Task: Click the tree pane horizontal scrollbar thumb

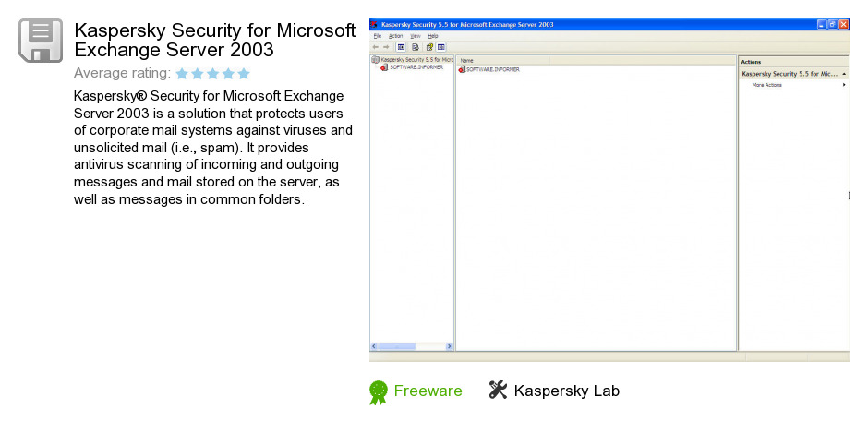Action: tap(396, 346)
